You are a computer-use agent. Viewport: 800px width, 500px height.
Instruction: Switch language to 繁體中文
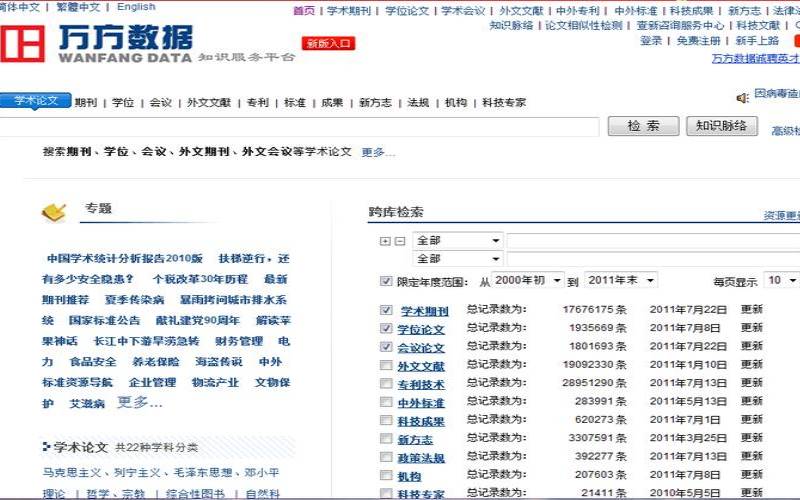tap(78, 7)
